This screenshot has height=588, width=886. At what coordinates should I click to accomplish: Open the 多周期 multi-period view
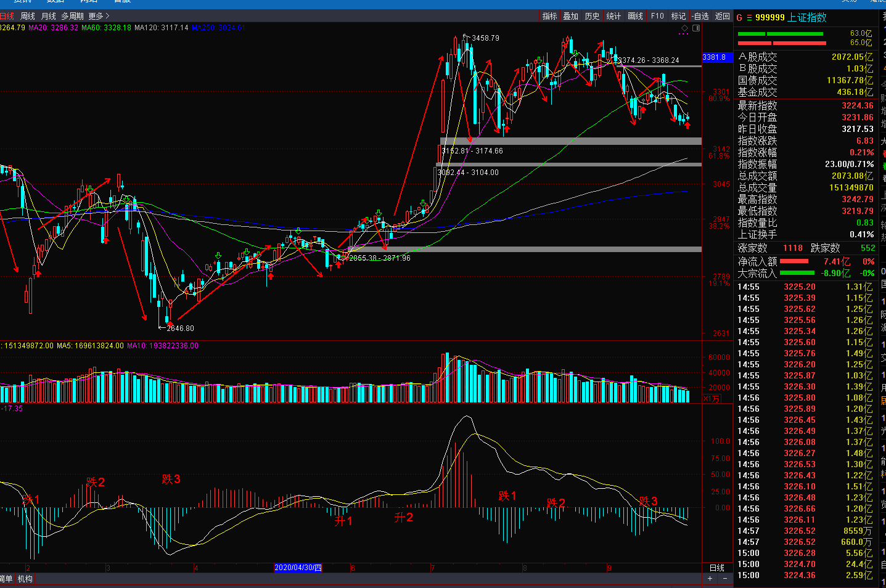pos(72,16)
